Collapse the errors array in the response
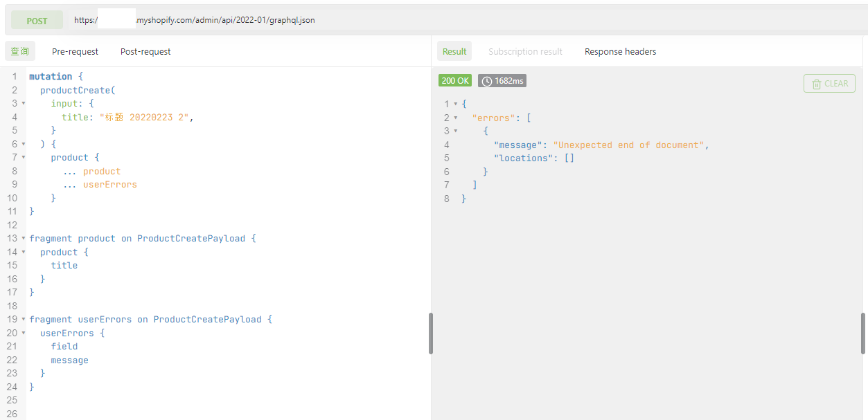 click(x=456, y=118)
